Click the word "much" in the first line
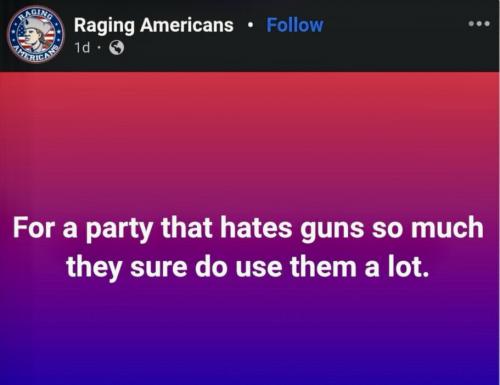The image size is (500, 385). [447, 228]
